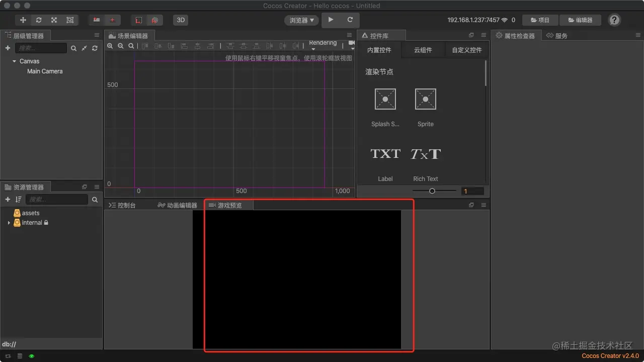
Task: Focus the asset manager search field
Action: (x=57, y=200)
